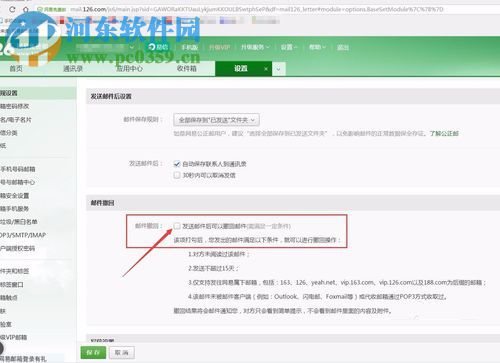Switch to the 首页 tab

click(16, 69)
